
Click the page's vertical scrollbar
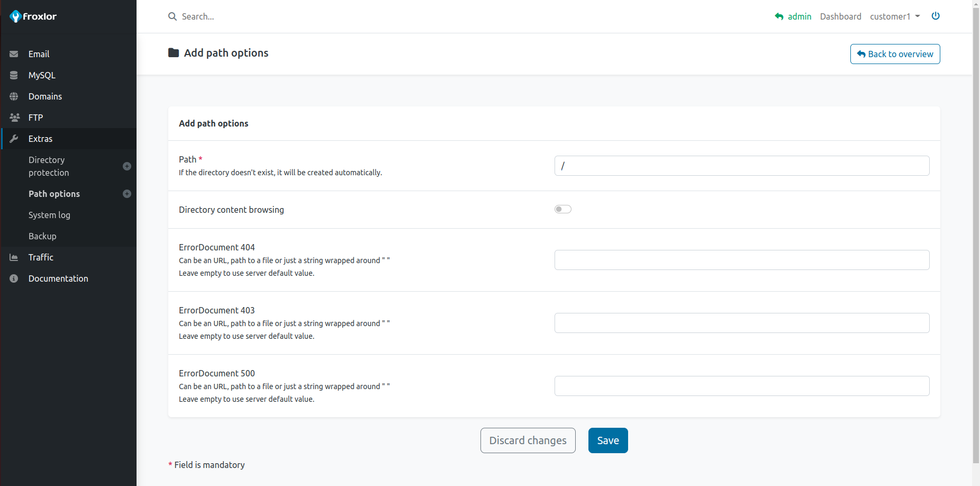976,233
